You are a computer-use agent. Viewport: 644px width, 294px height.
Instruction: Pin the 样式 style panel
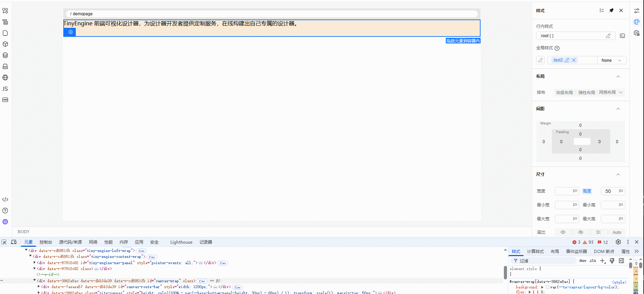point(611,10)
